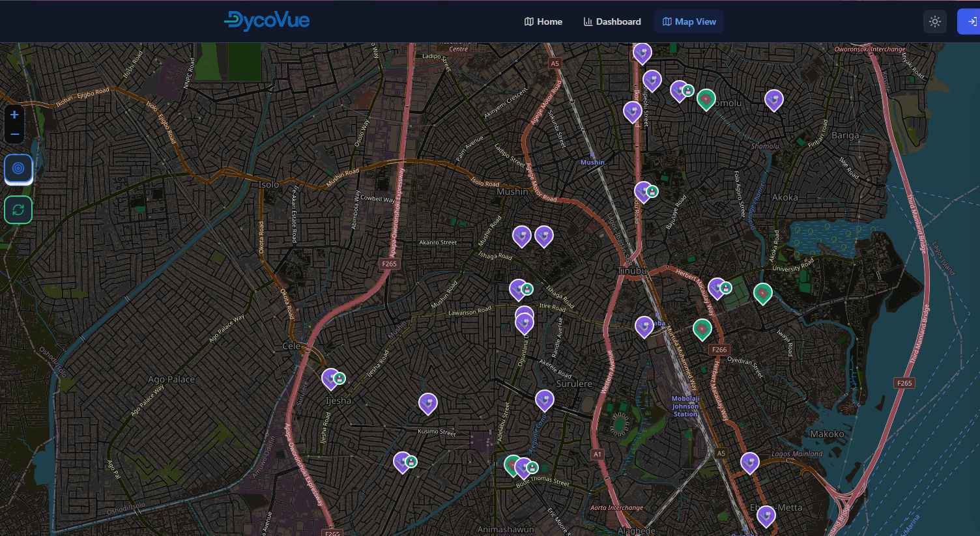Select the green marker beside the Shomolu label
Screen dimensions: 980x536
click(706, 100)
